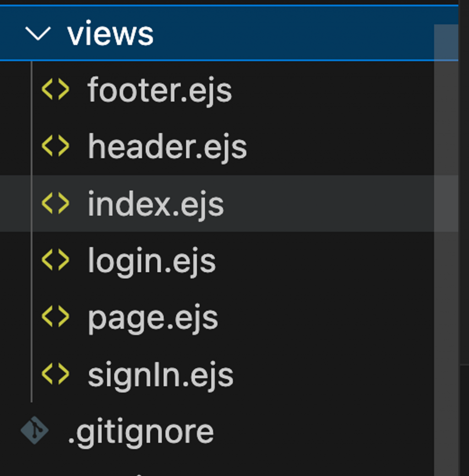The height and width of the screenshot is (476, 469).
Task: Click the signIn.ejs code bracket icon
Action: [x=55, y=374]
